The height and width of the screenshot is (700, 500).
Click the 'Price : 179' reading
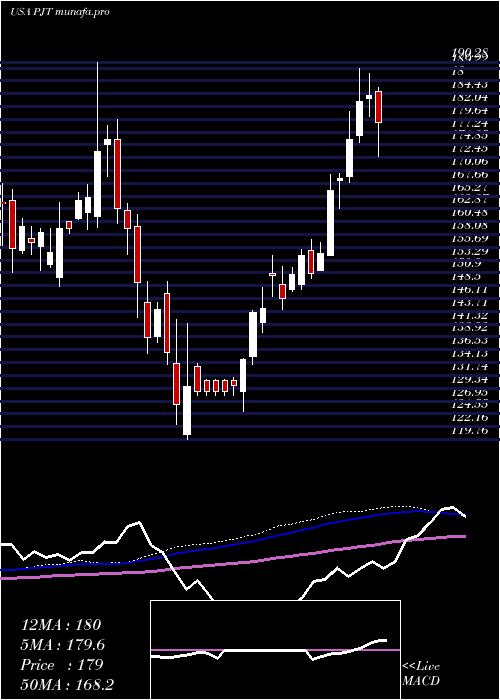tap(62, 665)
